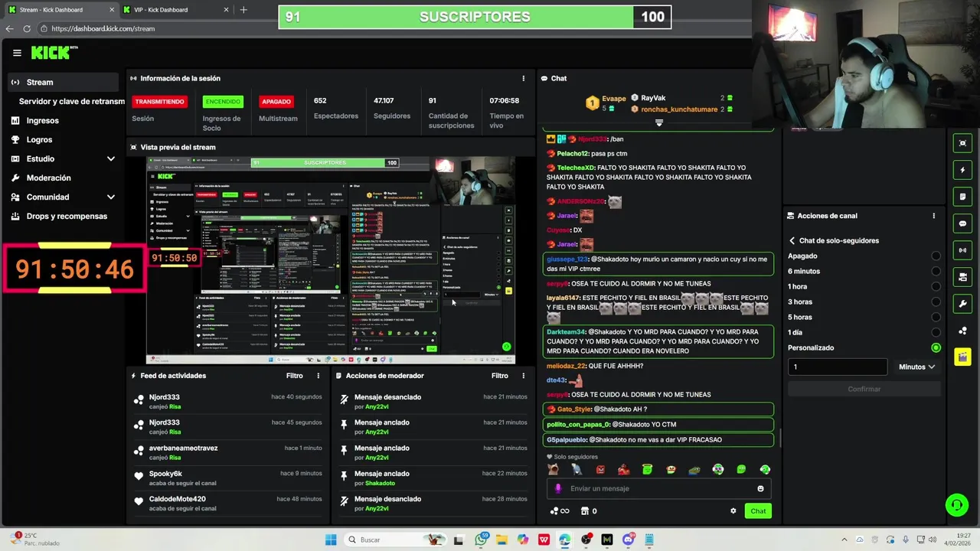The height and width of the screenshot is (551, 980).
Task: Click Shakadoto in Mensaje anclado entry
Action: (380, 483)
